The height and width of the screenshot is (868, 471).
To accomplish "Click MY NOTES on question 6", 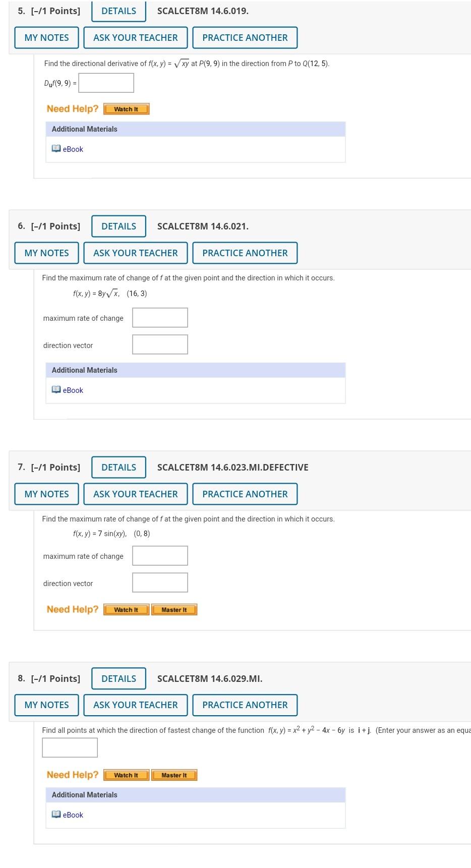I will [46, 253].
